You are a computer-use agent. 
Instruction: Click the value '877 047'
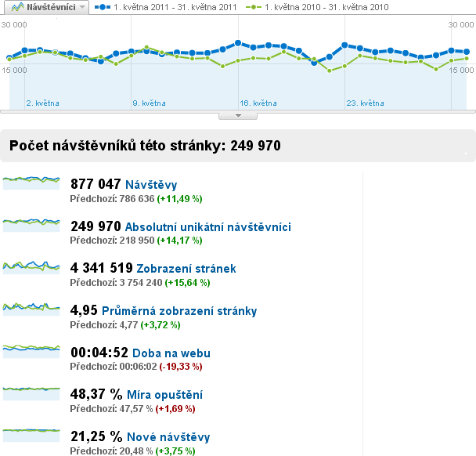tap(96, 184)
